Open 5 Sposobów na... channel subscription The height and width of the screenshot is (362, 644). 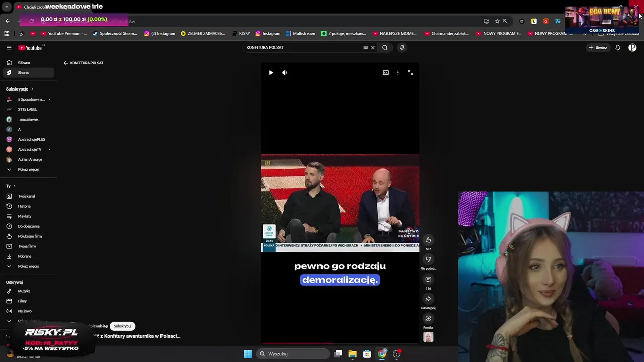[x=29, y=99]
